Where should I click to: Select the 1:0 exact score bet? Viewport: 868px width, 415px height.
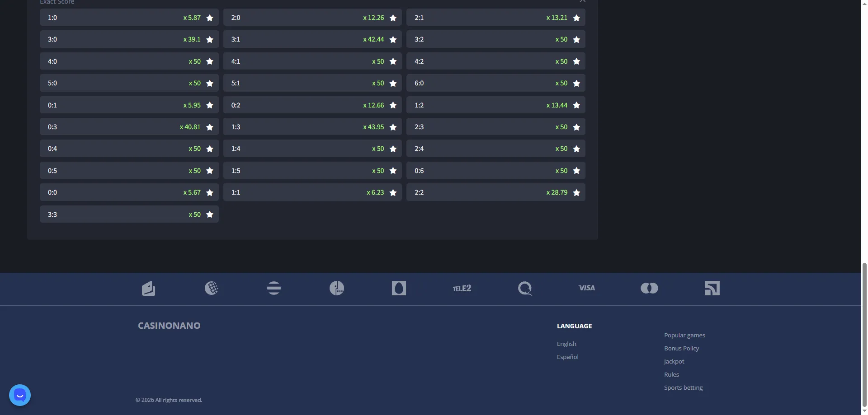click(129, 18)
